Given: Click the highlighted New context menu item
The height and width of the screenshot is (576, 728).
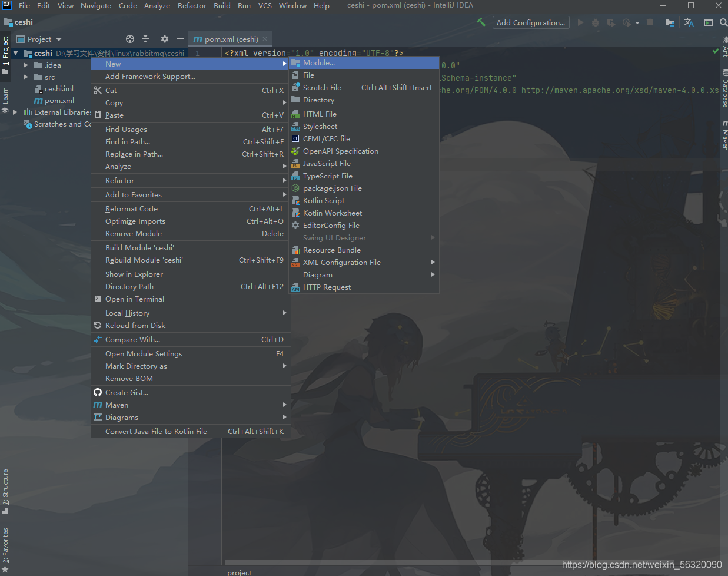Looking at the screenshot, I should (x=191, y=64).
